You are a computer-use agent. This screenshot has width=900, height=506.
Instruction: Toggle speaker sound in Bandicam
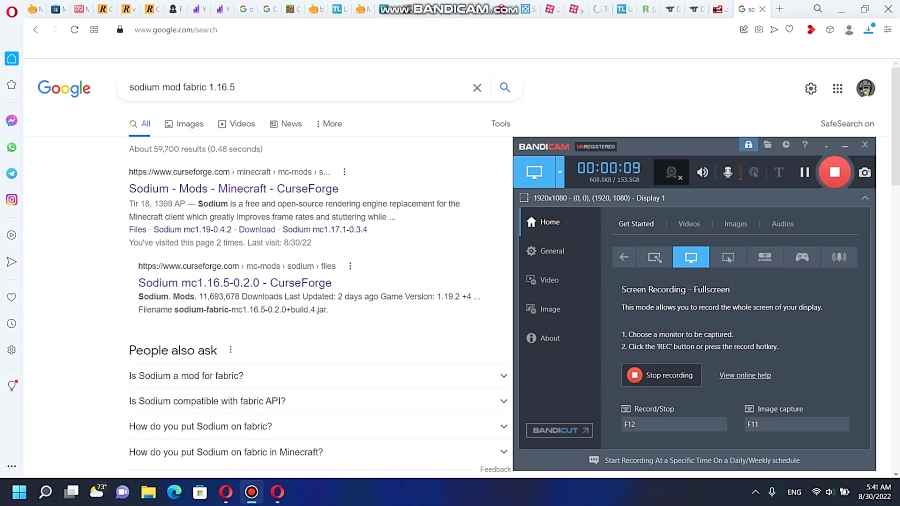702,172
